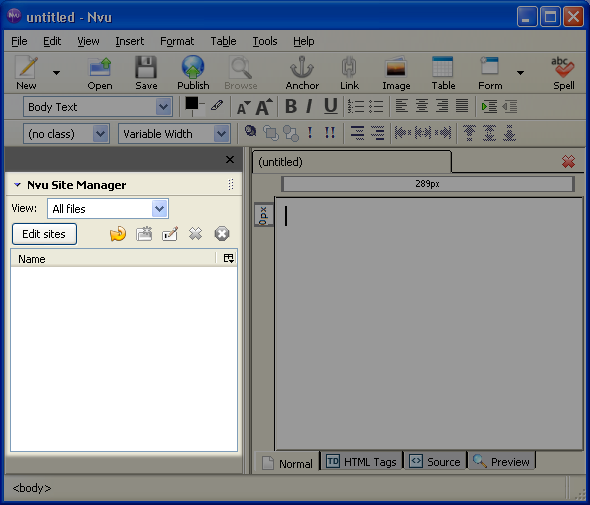Indent text with the green arrow icon
The image size is (590, 505).
pyautogui.click(x=489, y=106)
